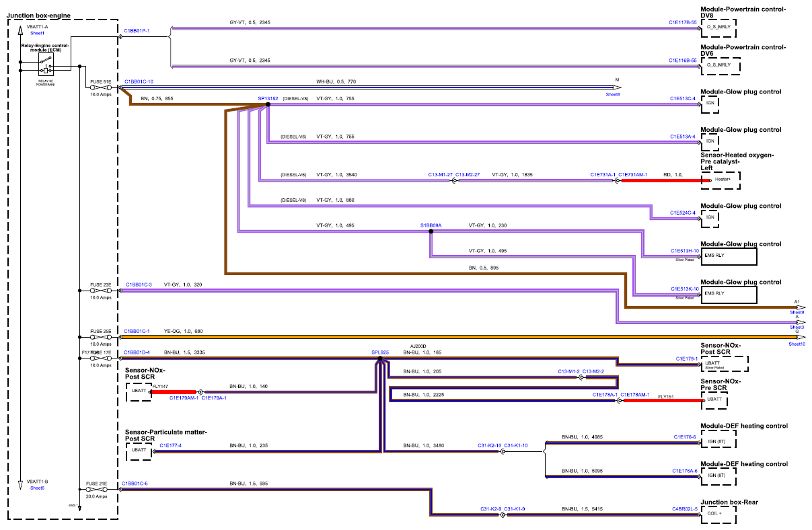Click the SPL925 splice label
Image resolution: width=812 pixels, height=530 pixels.
pyautogui.click(x=380, y=352)
